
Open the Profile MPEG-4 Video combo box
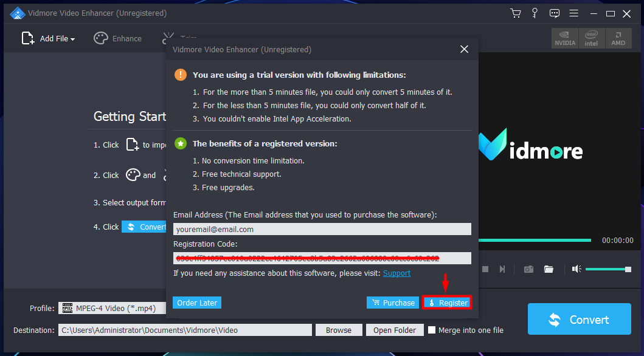(113, 308)
